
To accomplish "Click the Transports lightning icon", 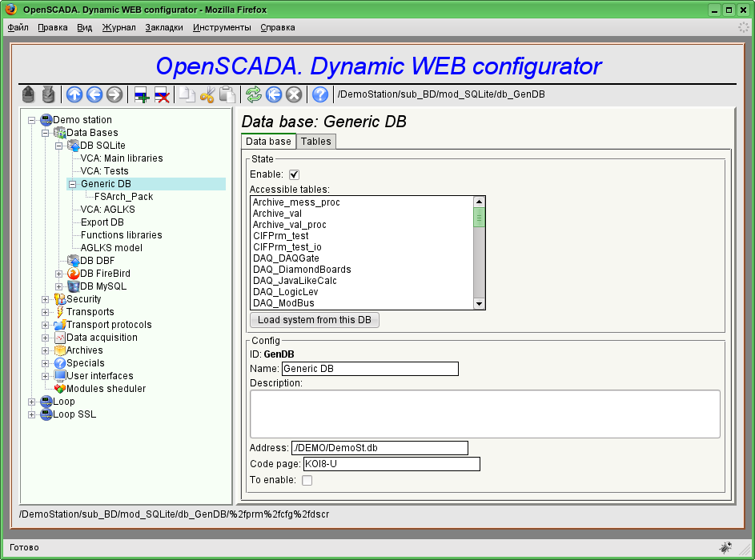I will click(x=60, y=312).
